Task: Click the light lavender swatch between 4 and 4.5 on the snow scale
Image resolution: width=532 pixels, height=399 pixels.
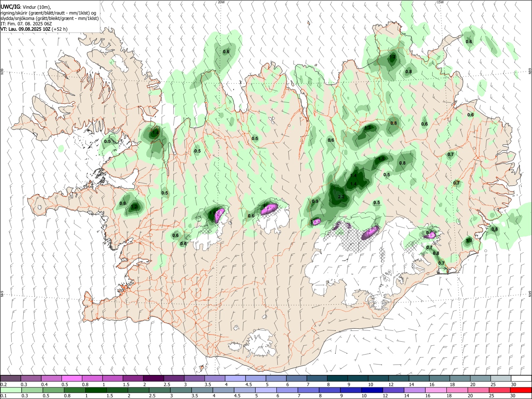Action: [x=235, y=379]
